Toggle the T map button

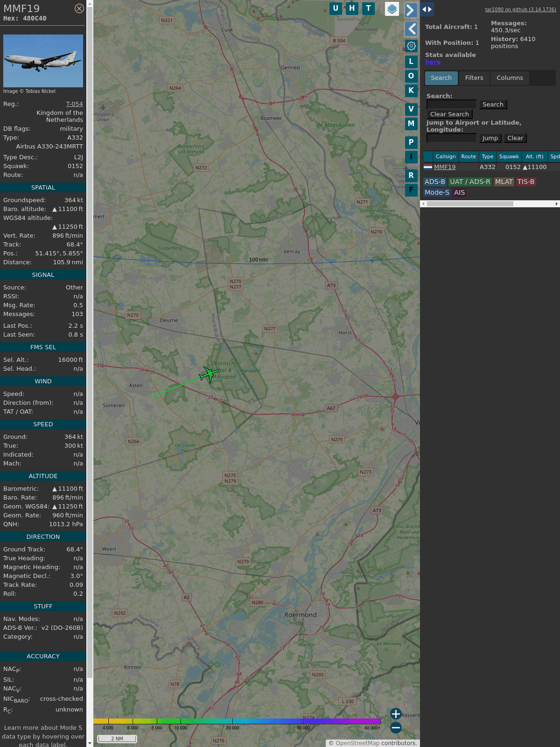(x=369, y=8)
